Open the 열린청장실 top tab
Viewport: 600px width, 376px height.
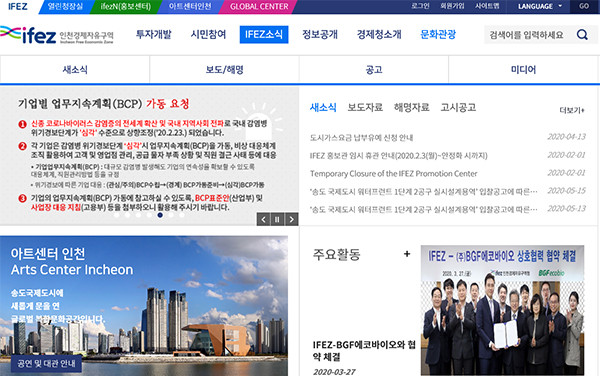click(x=65, y=7)
